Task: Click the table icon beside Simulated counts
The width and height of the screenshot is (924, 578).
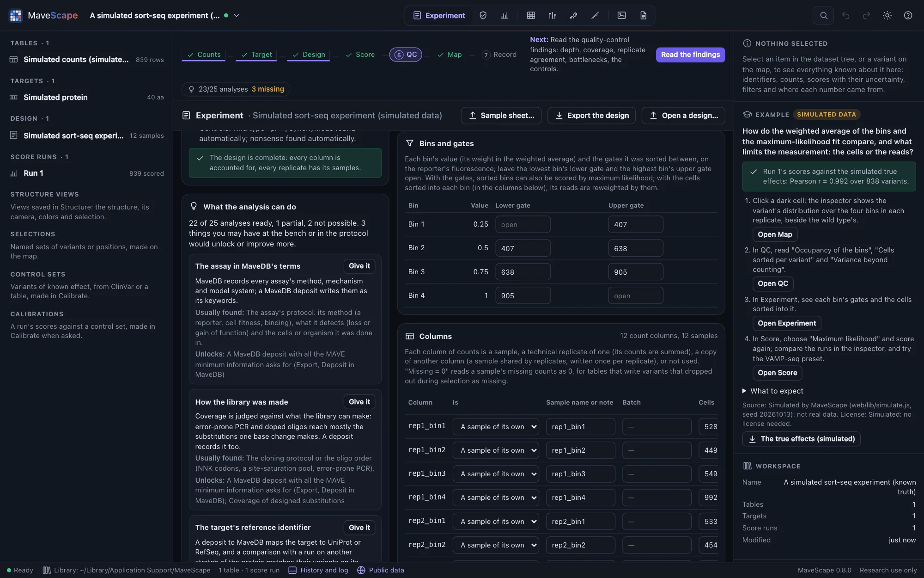Action: pos(14,59)
